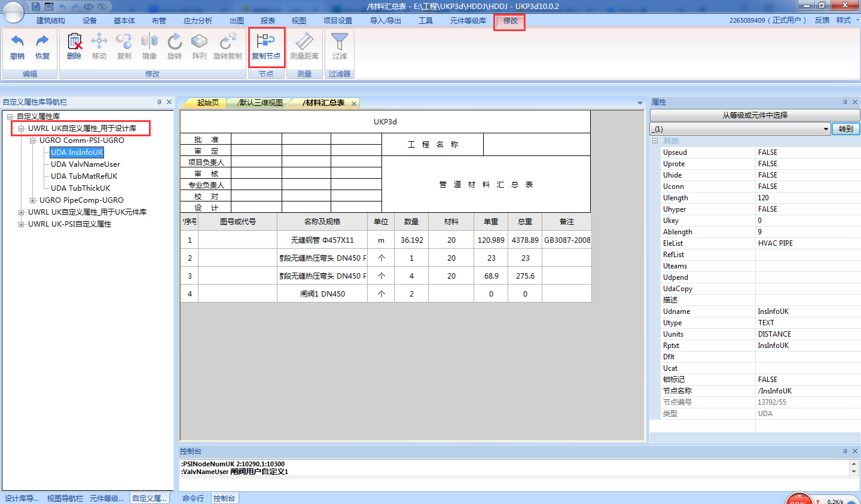Click the 镜像 mirror tool icon

[149, 42]
